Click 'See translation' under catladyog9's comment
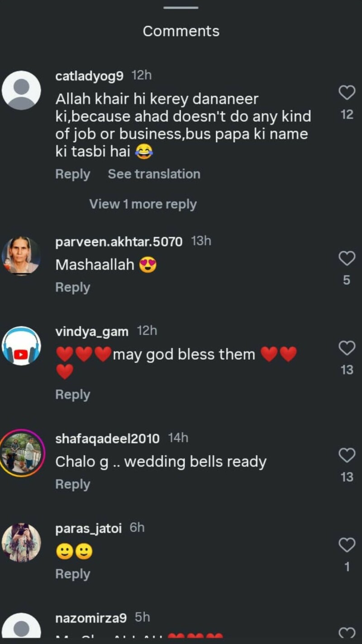This screenshot has width=362, height=644. tap(154, 174)
